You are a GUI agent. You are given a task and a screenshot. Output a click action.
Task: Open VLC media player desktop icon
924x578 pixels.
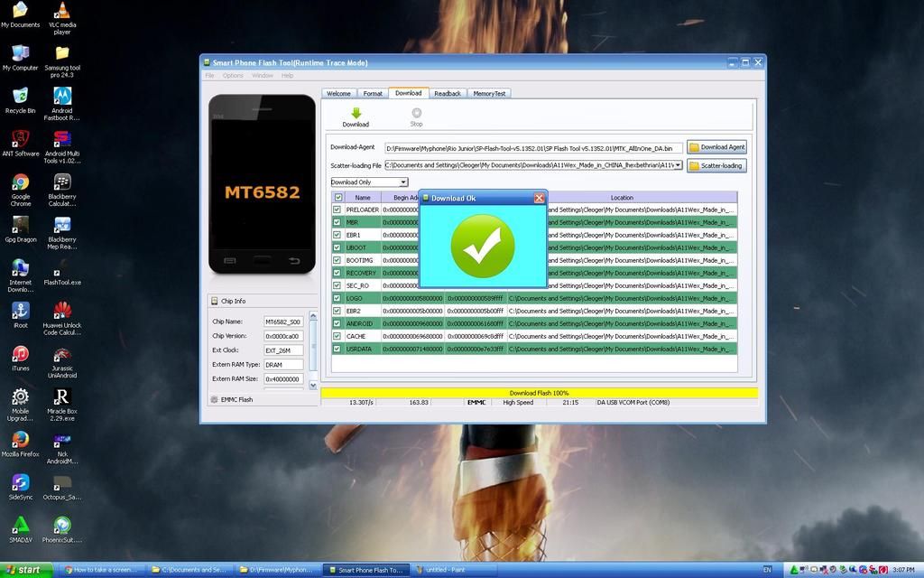(x=62, y=11)
